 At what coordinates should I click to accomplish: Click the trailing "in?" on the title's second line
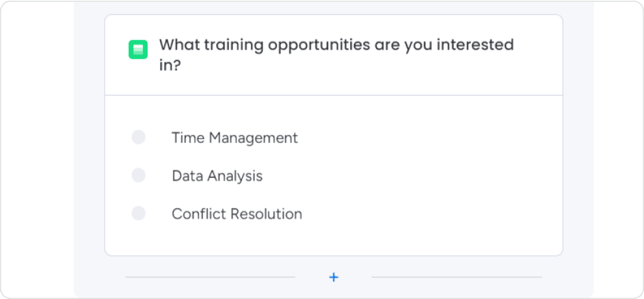tap(170, 66)
